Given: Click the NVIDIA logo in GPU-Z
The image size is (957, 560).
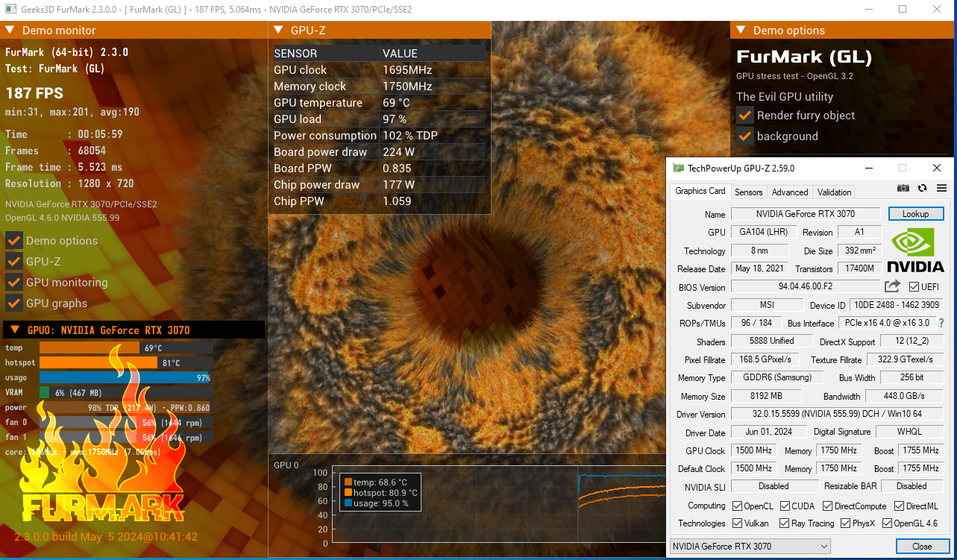Looking at the screenshot, I should pyautogui.click(x=915, y=251).
